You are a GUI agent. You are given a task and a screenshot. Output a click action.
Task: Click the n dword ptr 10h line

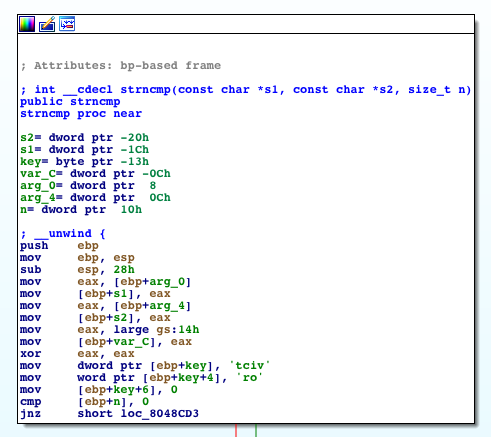(x=81, y=209)
